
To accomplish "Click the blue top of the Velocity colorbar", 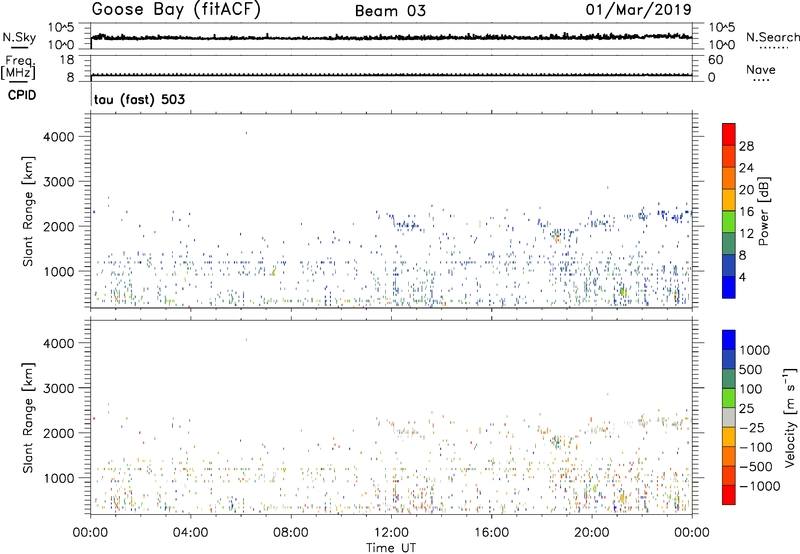I will tap(729, 340).
